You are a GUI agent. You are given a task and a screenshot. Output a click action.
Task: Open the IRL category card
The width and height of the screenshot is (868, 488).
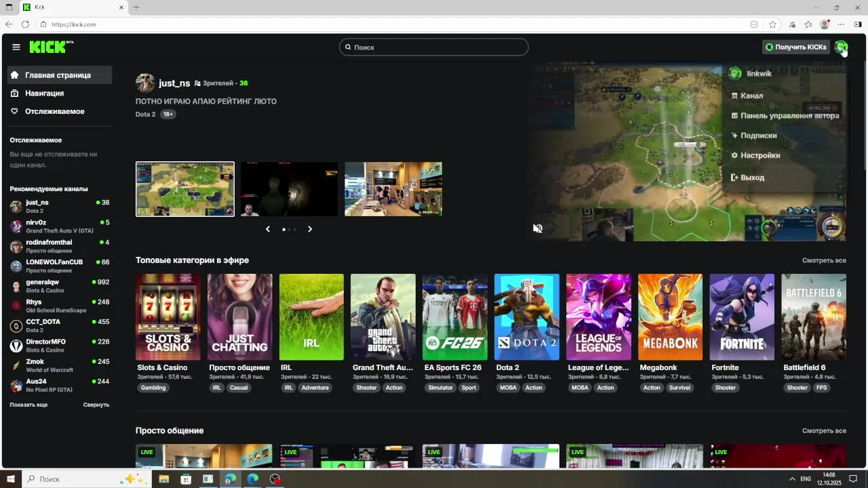(x=311, y=317)
